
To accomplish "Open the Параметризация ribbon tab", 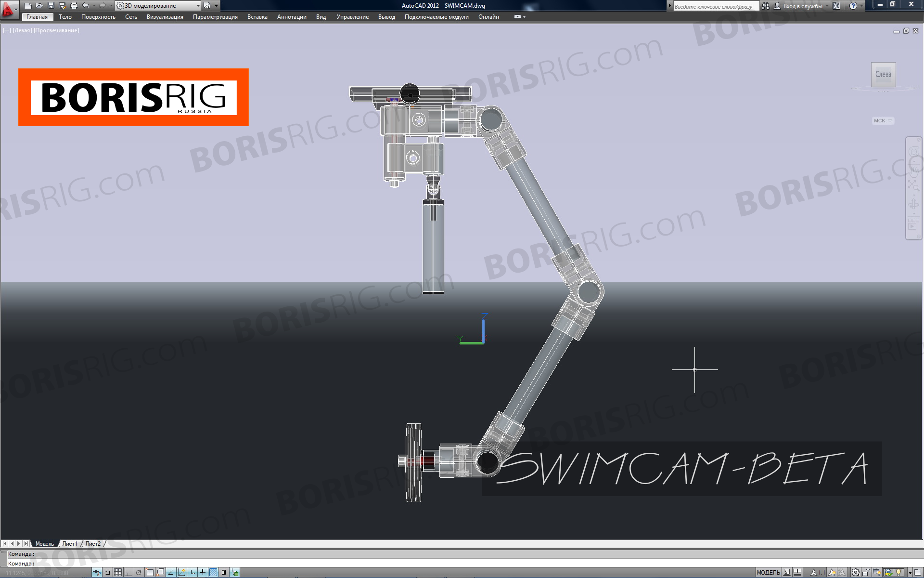I will (215, 17).
